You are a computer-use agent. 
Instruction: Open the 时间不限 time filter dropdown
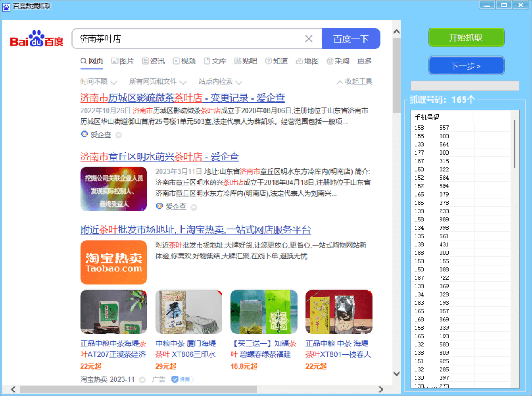click(x=98, y=82)
